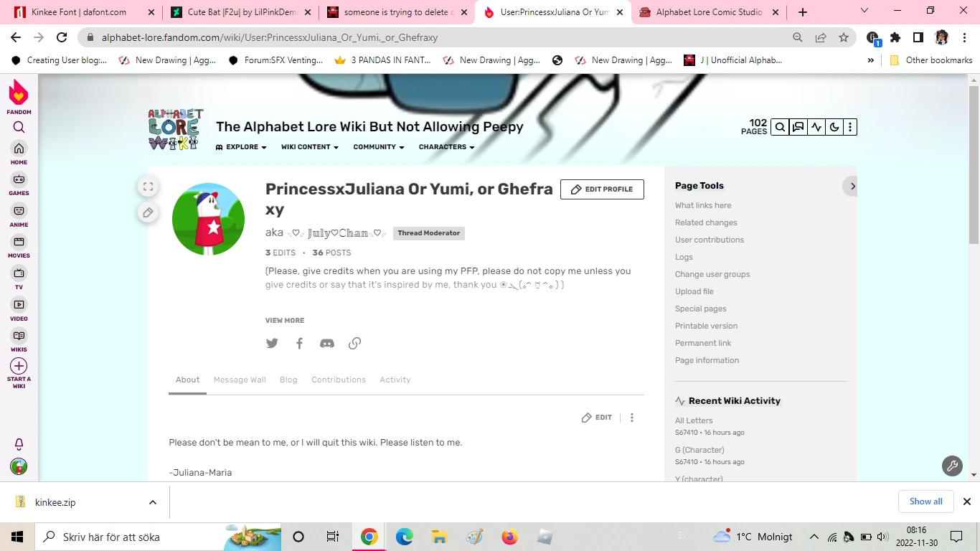
Task: Share profile on Twitter
Action: 272,343
